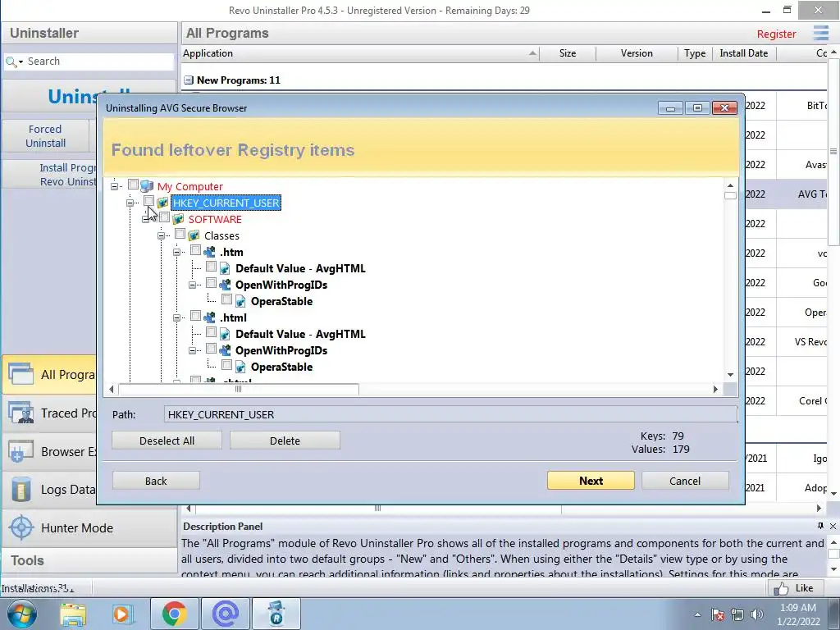Click the Like thumbs-up icon
840x630 pixels.
pyautogui.click(x=781, y=589)
